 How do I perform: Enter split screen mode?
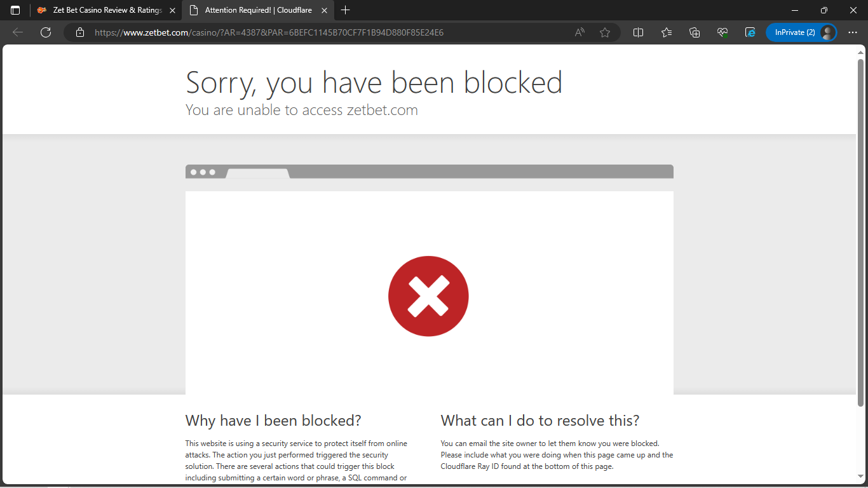638,32
